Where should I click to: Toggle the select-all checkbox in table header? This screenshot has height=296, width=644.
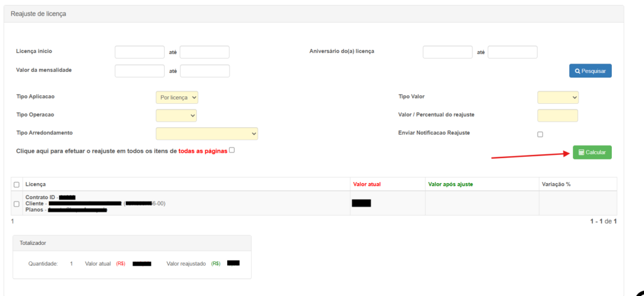click(16, 185)
